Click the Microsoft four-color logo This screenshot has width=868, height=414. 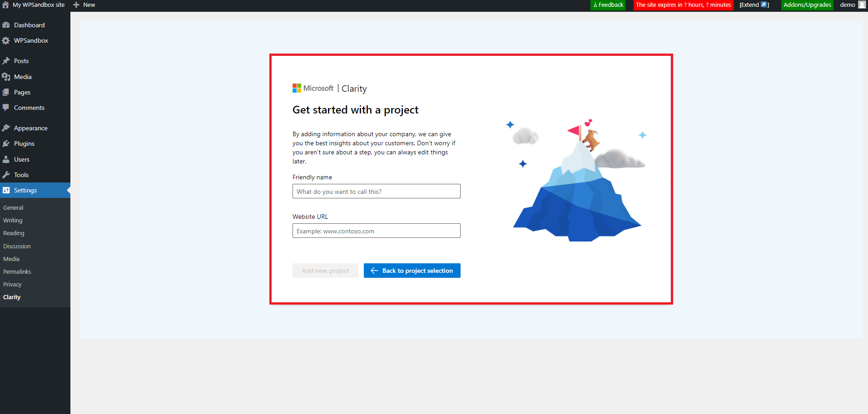(297, 88)
